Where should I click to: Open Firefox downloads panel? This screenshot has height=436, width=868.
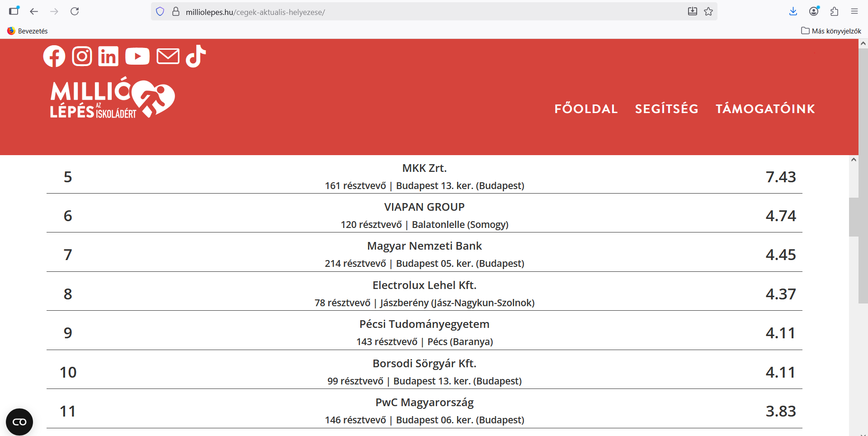click(793, 12)
